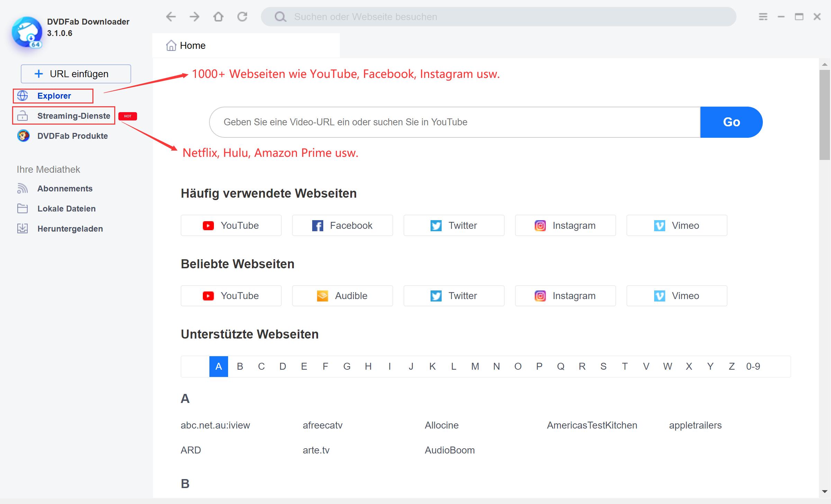Open Vimeo under Häufig verwendete Webseiten
Viewport: 831px width, 504px height.
pyautogui.click(x=677, y=225)
